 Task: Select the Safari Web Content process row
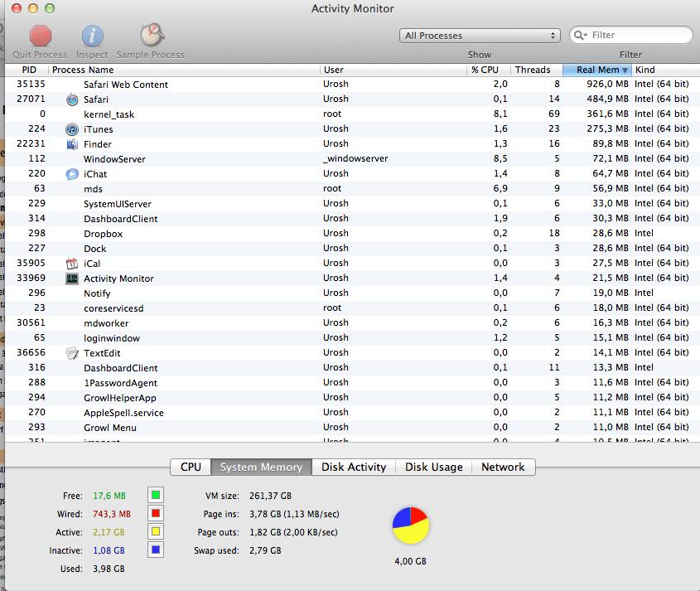coord(352,85)
